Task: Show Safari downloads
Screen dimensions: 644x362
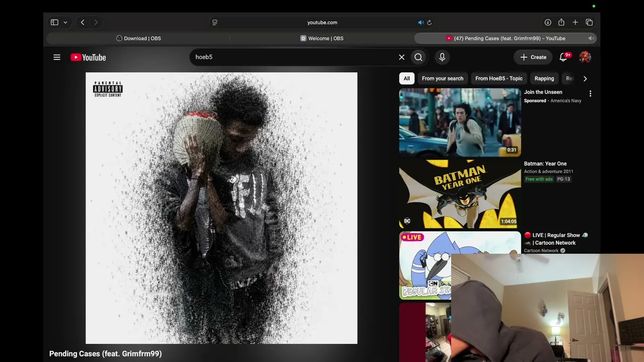Action: tap(548, 22)
